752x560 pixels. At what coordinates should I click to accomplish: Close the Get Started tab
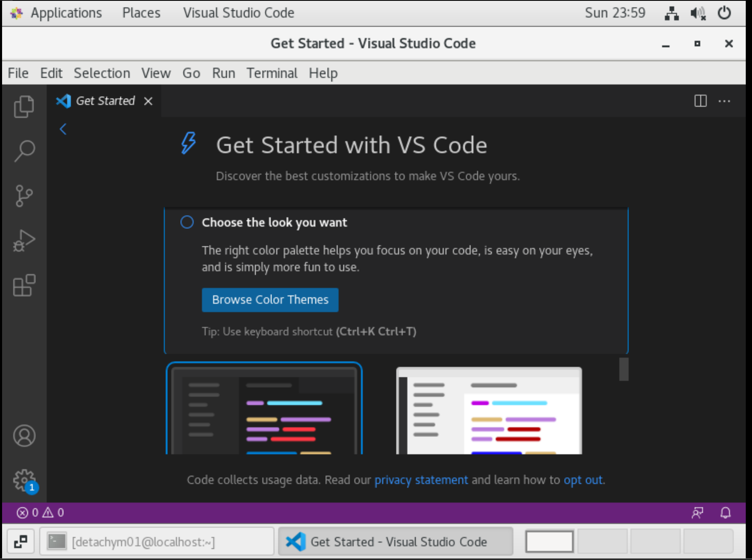pyautogui.click(x=148, y=101)
